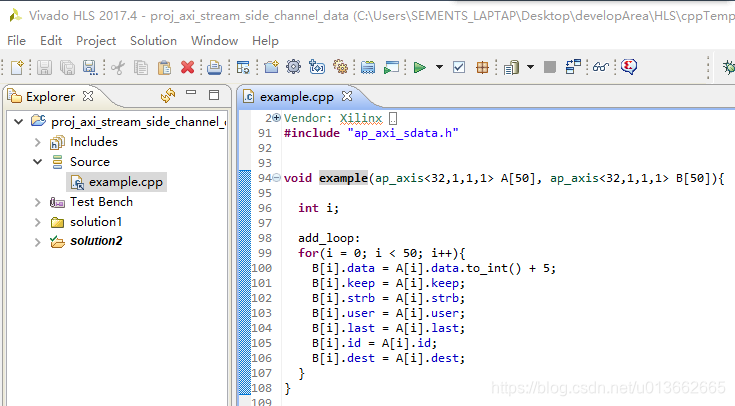Open the Window menu

pyautogui.click(x=214, y=41)
